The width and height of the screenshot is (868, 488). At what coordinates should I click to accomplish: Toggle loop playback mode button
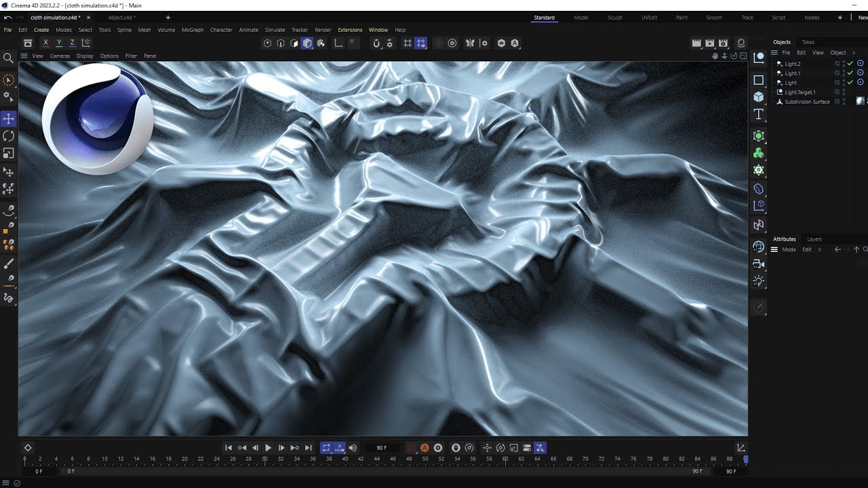click(326, 447)
